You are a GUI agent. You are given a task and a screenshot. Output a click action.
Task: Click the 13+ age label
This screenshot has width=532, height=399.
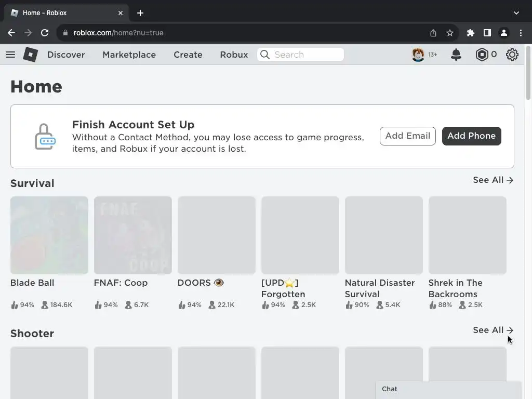click(433, 55)
